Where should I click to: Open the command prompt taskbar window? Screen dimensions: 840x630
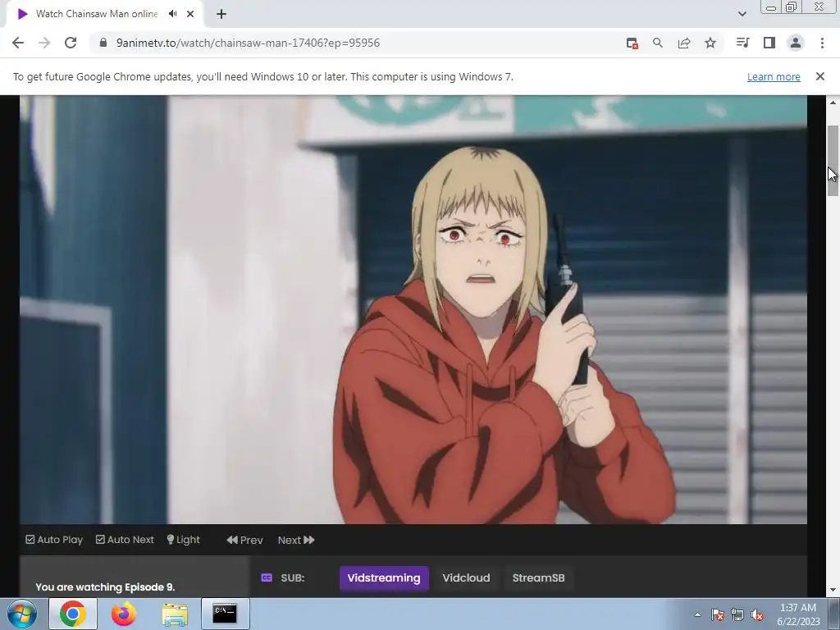(225, 614)
